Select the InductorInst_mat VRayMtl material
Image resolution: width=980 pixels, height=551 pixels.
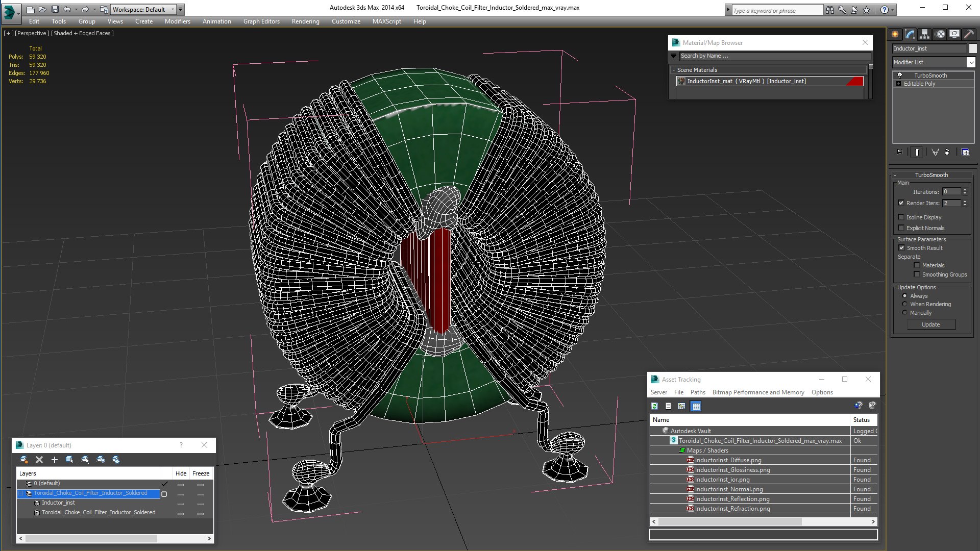pos(770,81)
